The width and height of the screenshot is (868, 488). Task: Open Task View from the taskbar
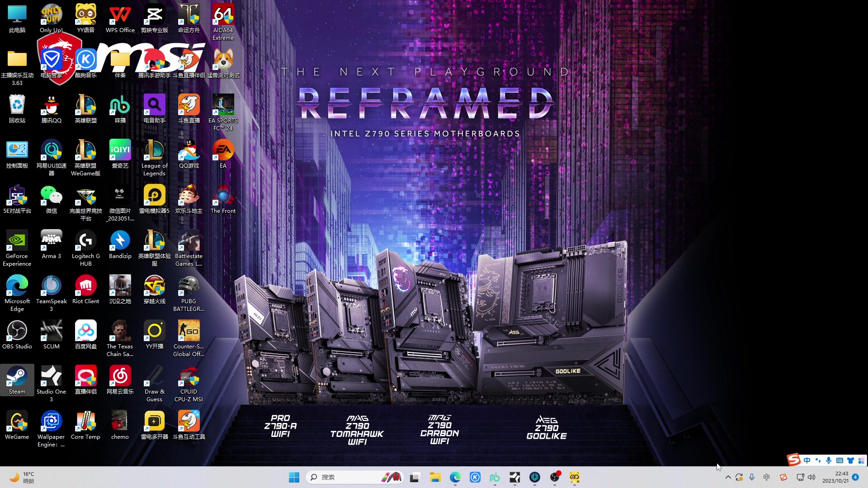[415, 477]
